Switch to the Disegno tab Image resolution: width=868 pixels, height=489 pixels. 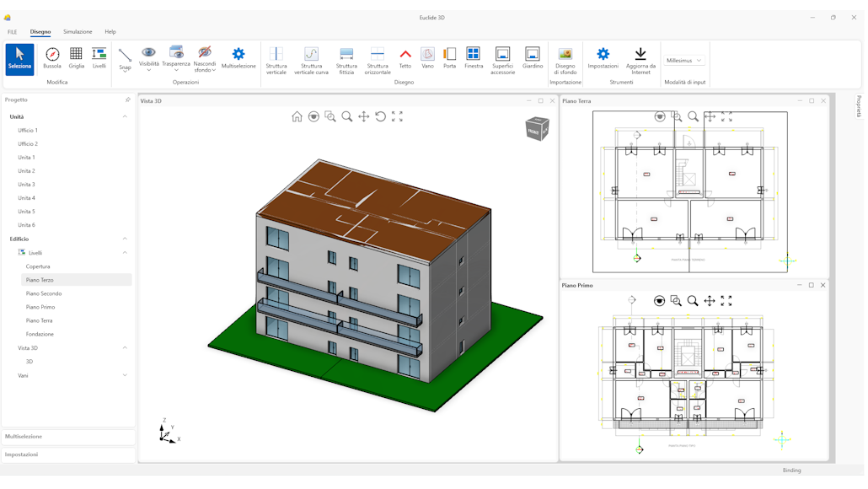pos(40,32)
